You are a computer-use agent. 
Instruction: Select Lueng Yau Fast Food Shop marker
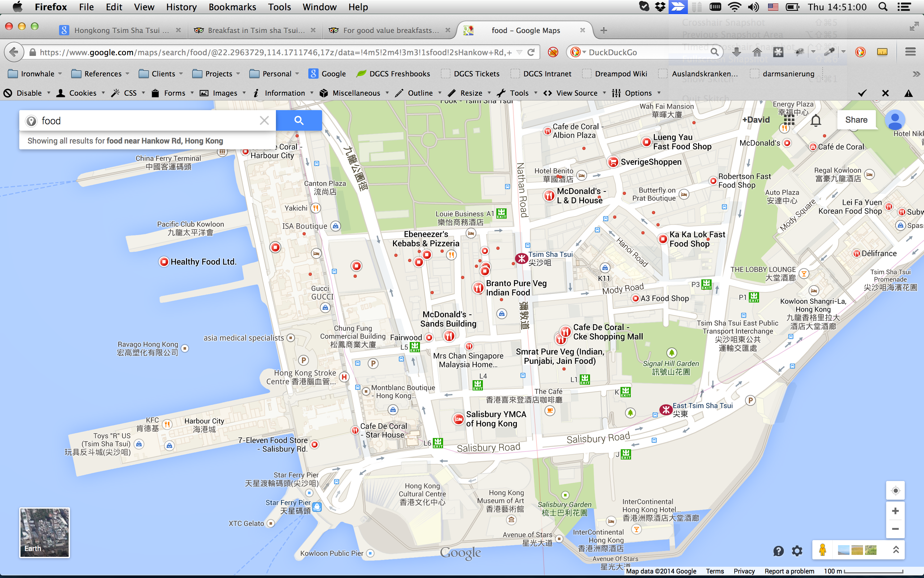pos(646,142)
